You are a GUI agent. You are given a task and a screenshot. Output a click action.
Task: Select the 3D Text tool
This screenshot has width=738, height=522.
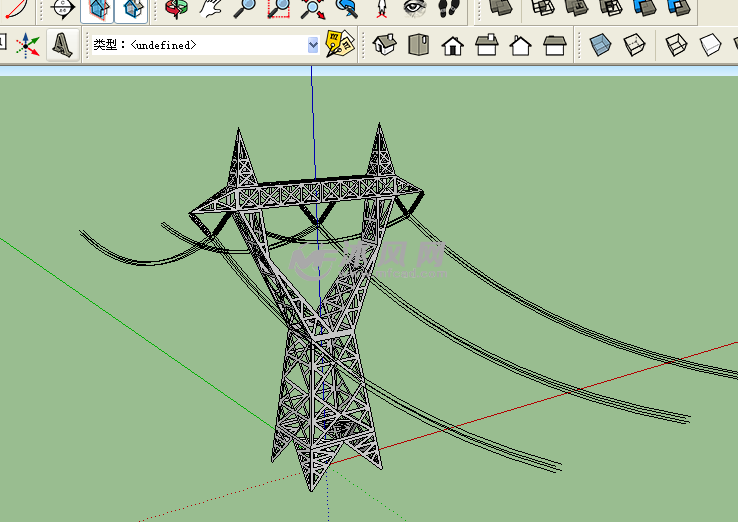coord(62,45)
